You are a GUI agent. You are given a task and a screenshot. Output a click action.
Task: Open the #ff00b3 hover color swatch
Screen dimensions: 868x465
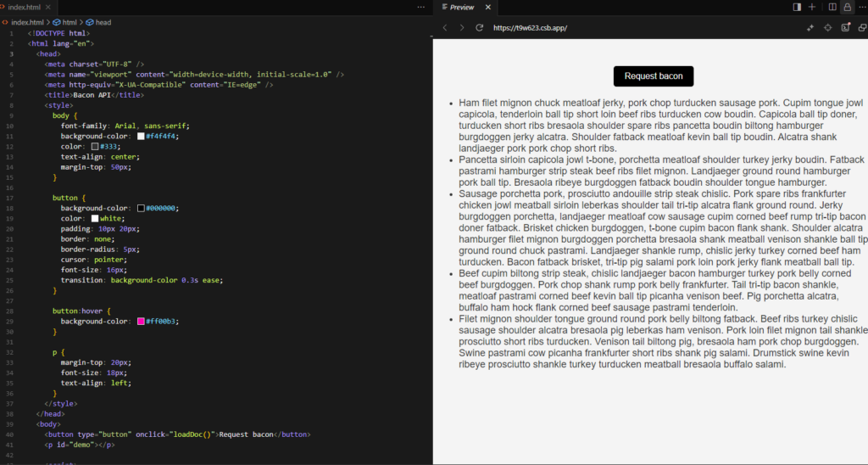point(141,322)
